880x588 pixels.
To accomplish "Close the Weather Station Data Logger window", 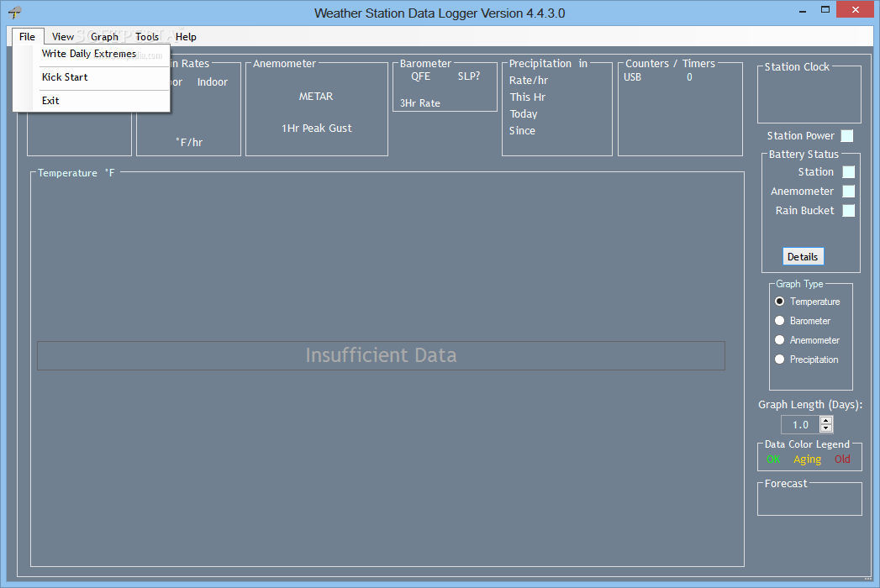I will 856,9.
